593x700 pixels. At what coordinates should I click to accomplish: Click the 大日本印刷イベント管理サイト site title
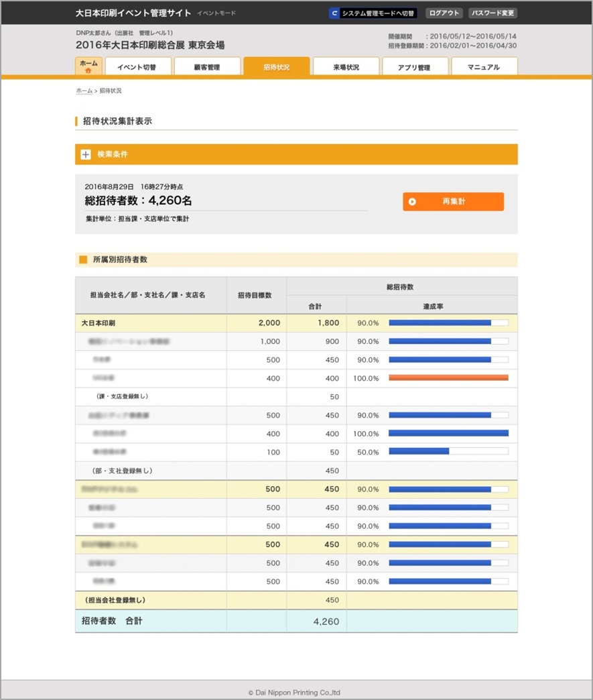(x=133, y=13)
